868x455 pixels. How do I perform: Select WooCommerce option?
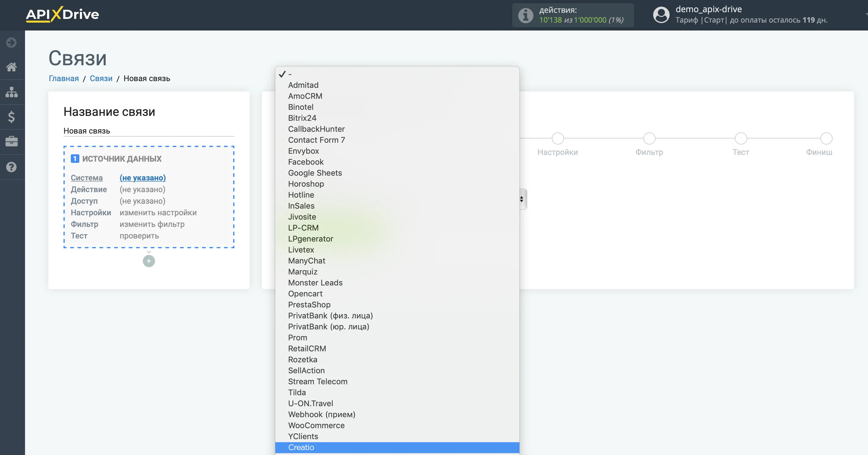point(397,425)
